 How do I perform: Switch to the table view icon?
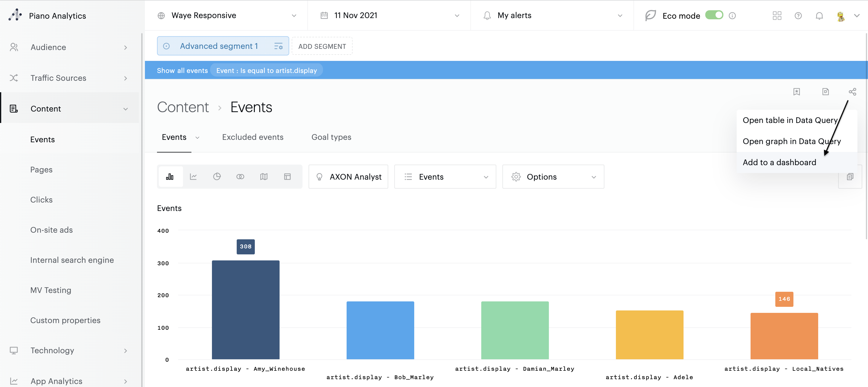coord(287,177)
